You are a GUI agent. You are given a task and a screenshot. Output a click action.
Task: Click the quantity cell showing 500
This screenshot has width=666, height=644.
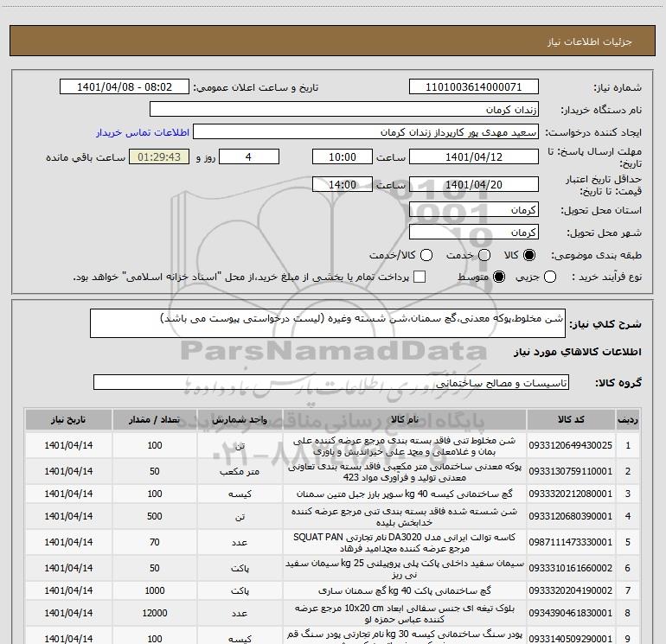point(155,516)
